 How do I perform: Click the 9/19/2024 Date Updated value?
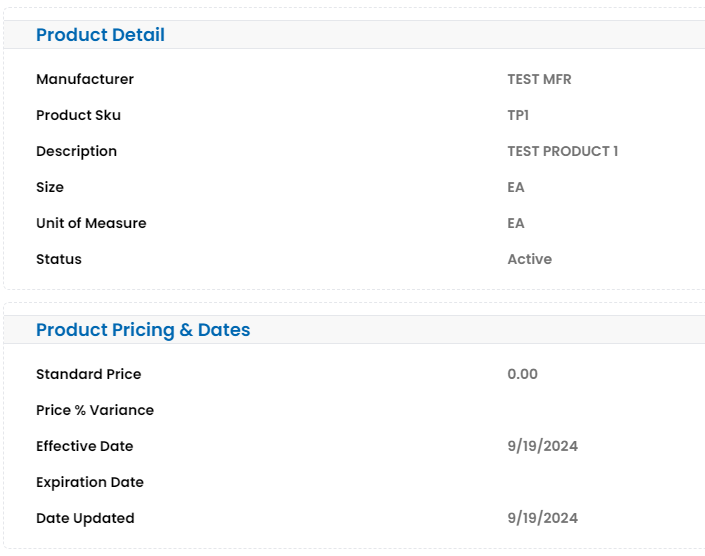click(542, 518)
